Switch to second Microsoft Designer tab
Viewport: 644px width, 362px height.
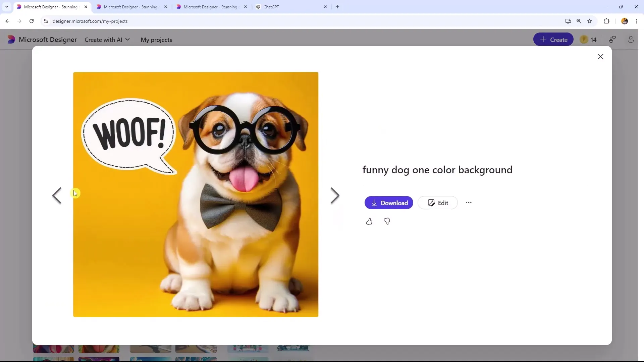tap(130, 7)
